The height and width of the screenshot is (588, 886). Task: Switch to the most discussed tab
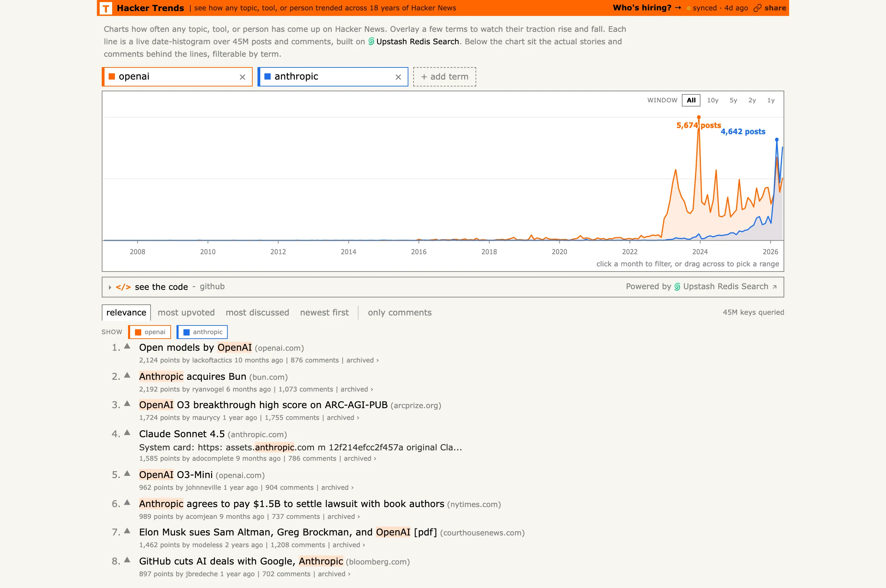click(x=257, y=312)
